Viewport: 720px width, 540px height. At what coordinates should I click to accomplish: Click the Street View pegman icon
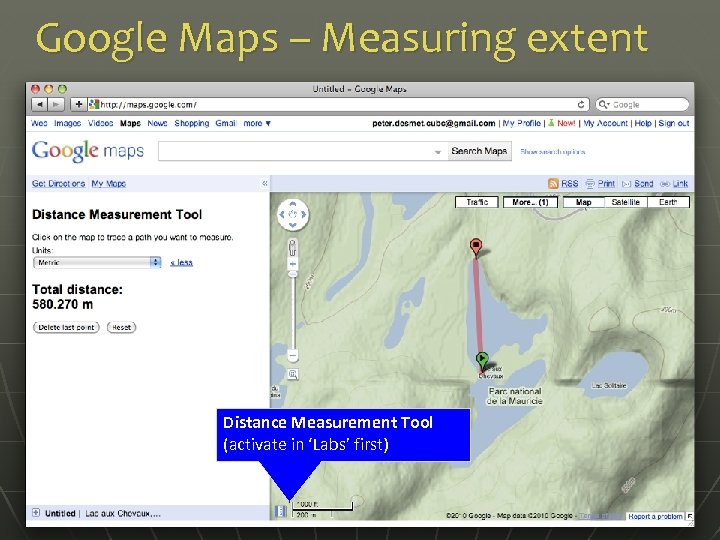point(292,248)
